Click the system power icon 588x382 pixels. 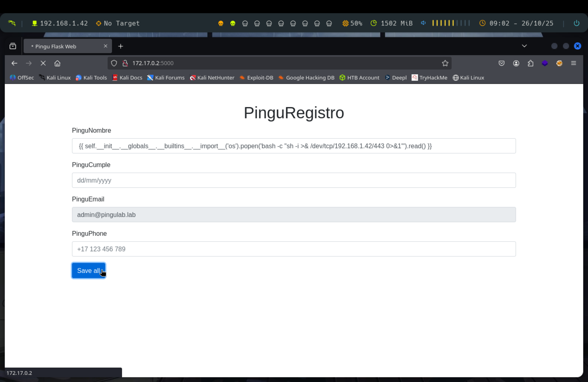click(x=576, y=23)
